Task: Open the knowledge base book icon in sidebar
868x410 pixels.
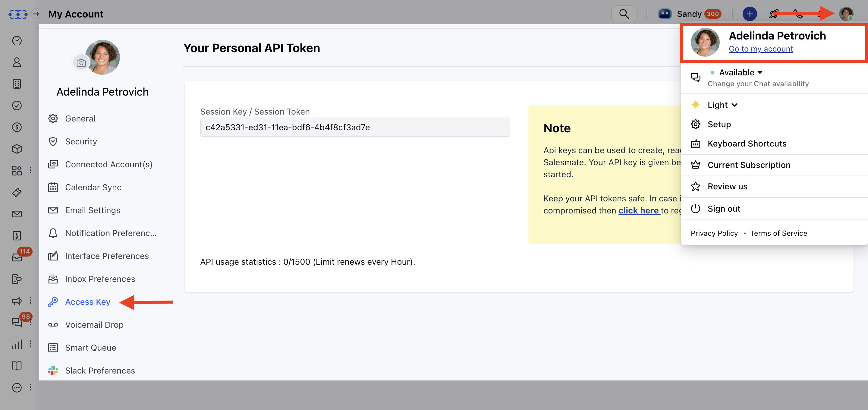Action: click(x=17, y=366)
